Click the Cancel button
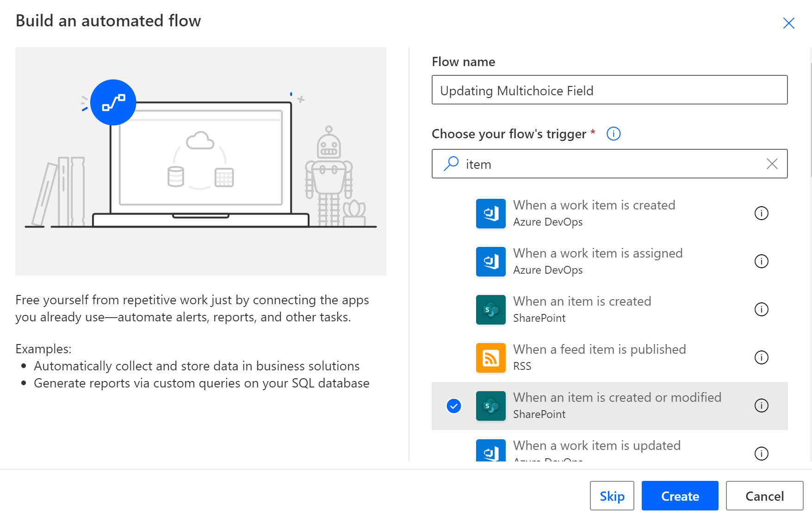This screenshot has width=812, height=516. tap(764, 496)
